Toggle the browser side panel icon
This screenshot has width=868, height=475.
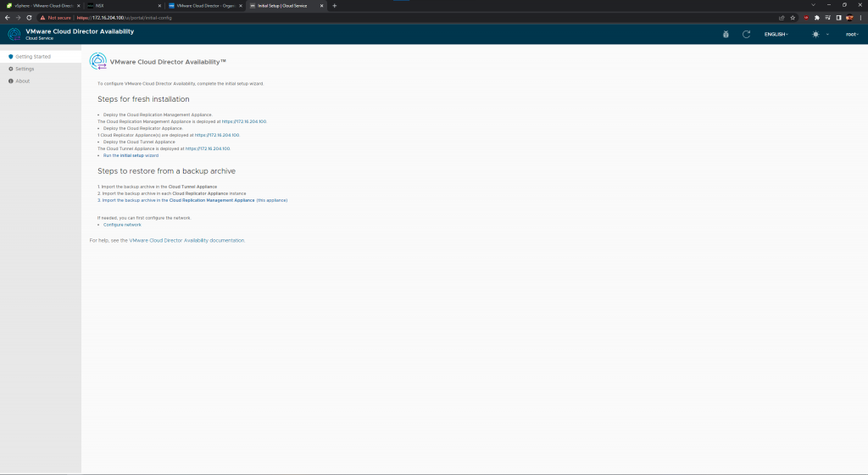point(838,18)
